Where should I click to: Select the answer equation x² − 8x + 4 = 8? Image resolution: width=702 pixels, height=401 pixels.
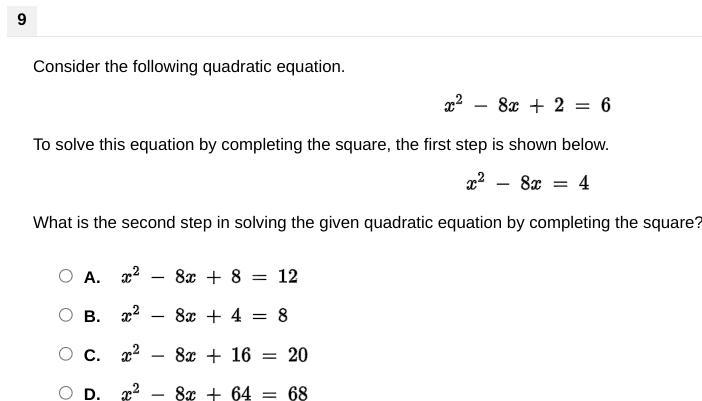tap(205, 315)
